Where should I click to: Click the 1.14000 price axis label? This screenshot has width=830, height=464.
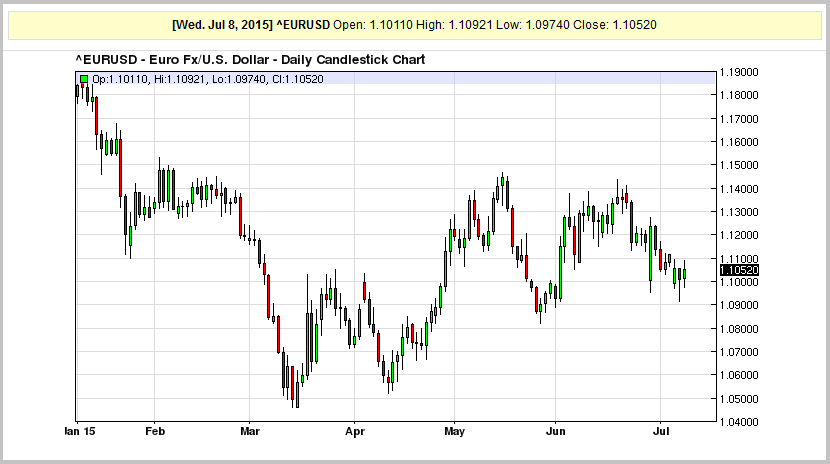click(739, 189)
